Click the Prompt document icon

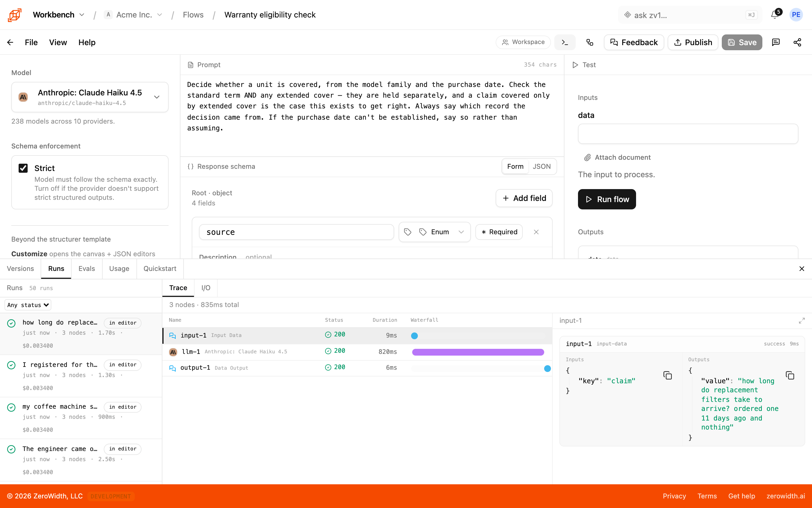click(x=190, y=65)
